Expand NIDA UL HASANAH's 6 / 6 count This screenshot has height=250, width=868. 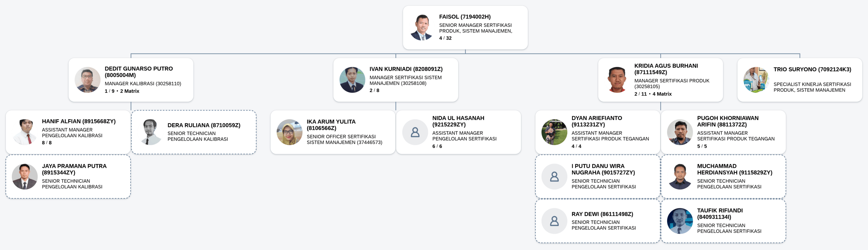(437, 146)
